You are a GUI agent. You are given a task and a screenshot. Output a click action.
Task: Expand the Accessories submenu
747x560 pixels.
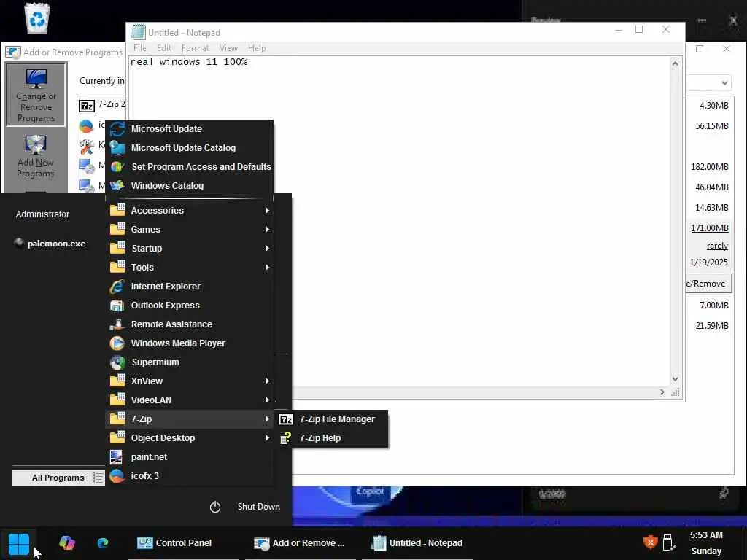189,211
